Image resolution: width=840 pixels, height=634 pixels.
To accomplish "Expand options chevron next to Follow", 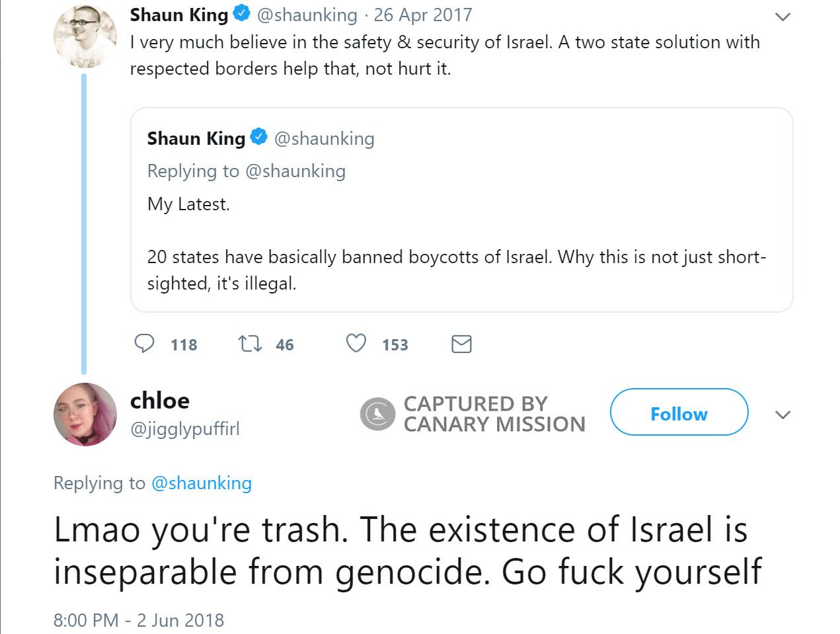I will (783, 415).
